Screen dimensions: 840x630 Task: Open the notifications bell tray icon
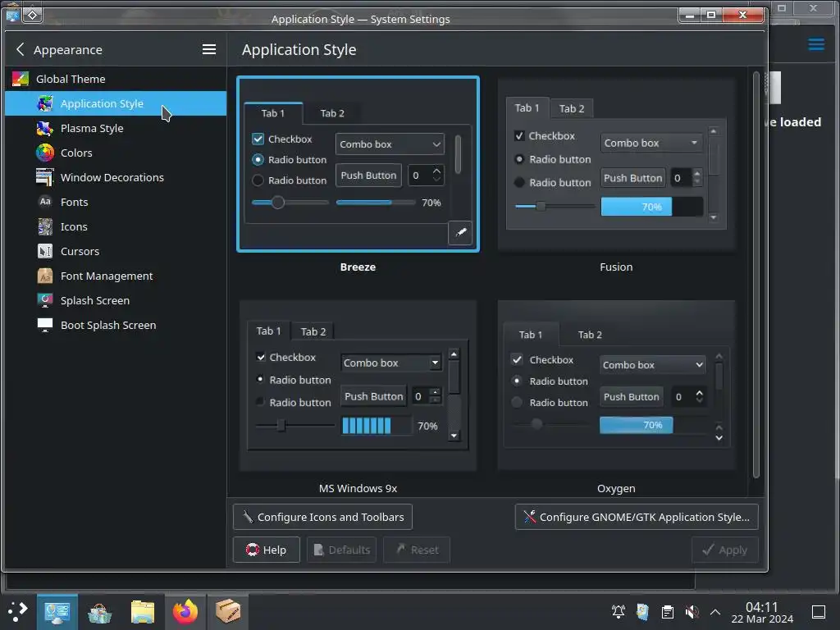[x=619, y=611]
